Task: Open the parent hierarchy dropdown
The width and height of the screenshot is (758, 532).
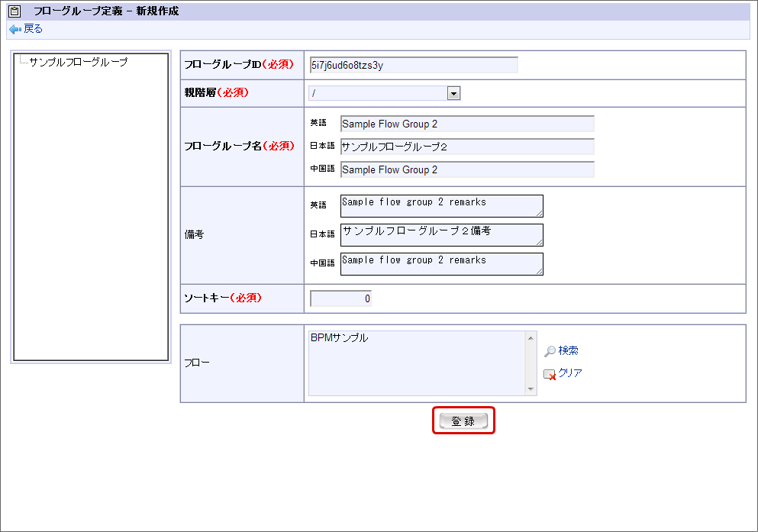Action: click(453, 93)
